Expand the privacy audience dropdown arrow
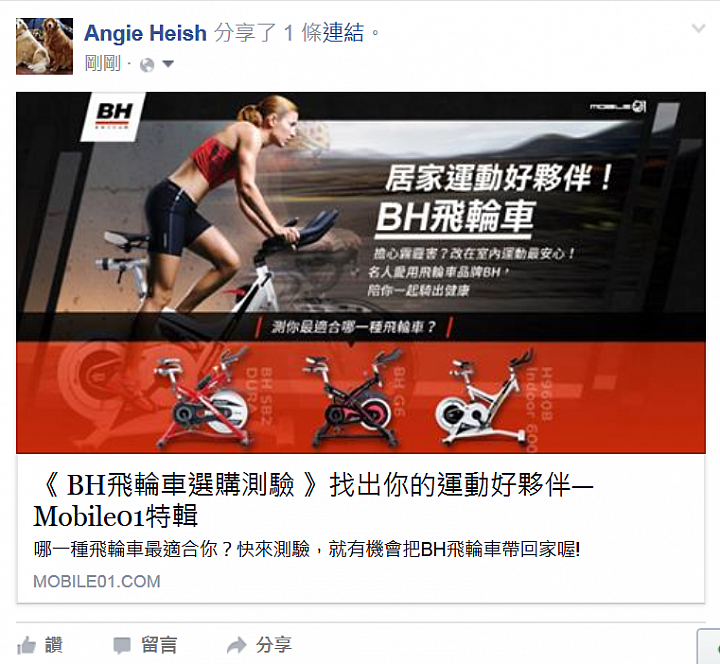Image resolution: width=720 pixels, height=664 pixels. point(168,64)
